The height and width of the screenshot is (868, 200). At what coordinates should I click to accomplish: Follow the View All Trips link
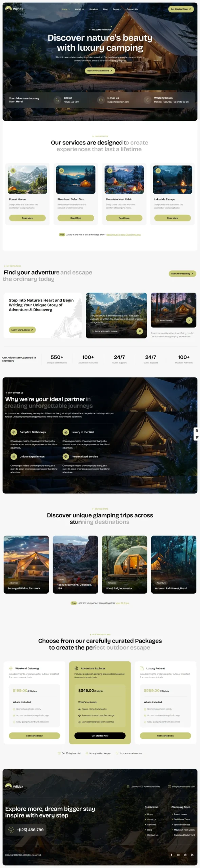tap(122, 603)
